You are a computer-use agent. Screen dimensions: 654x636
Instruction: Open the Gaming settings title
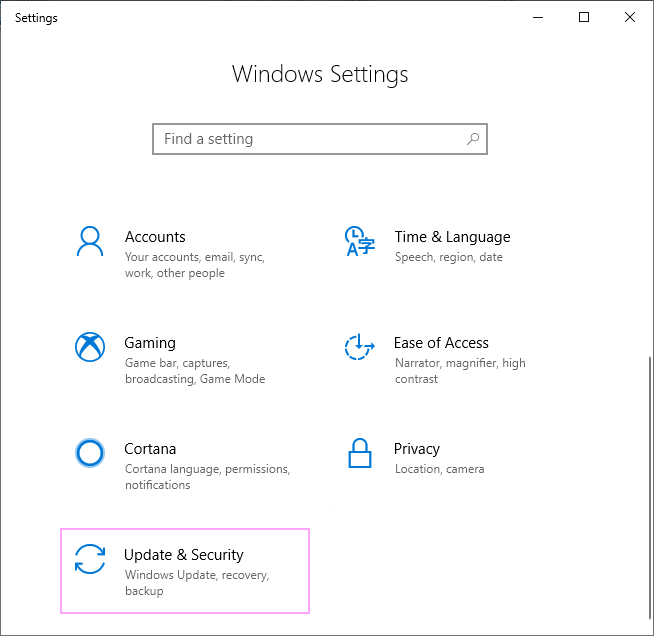coord(150,343)
